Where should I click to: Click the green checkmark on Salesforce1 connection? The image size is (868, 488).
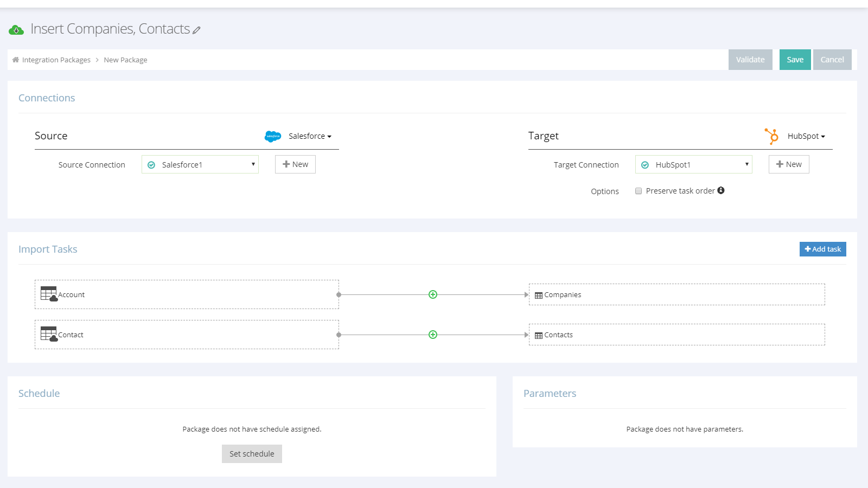coord(151,164)
